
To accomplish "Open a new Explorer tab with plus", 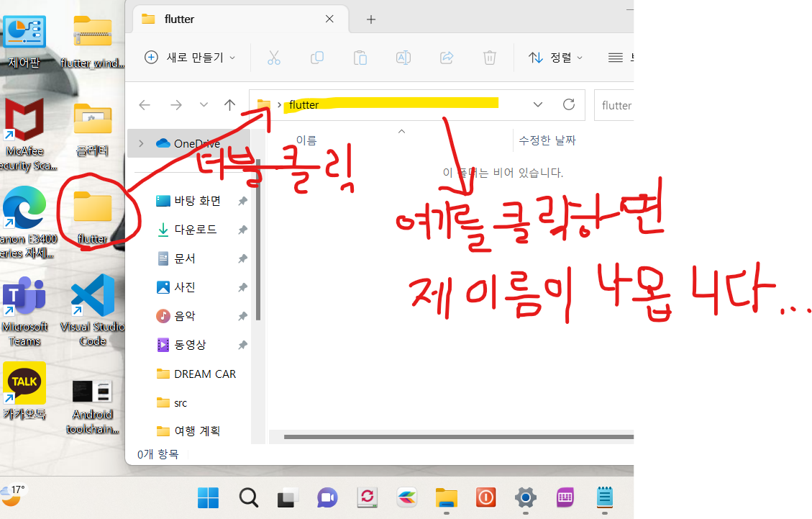I will click(371, 19).
